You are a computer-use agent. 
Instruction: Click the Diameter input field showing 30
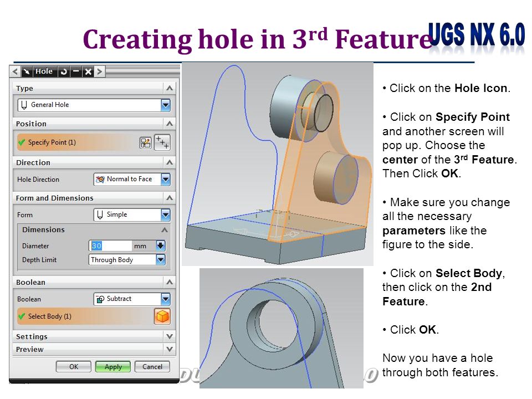click(x=111, y=245)
